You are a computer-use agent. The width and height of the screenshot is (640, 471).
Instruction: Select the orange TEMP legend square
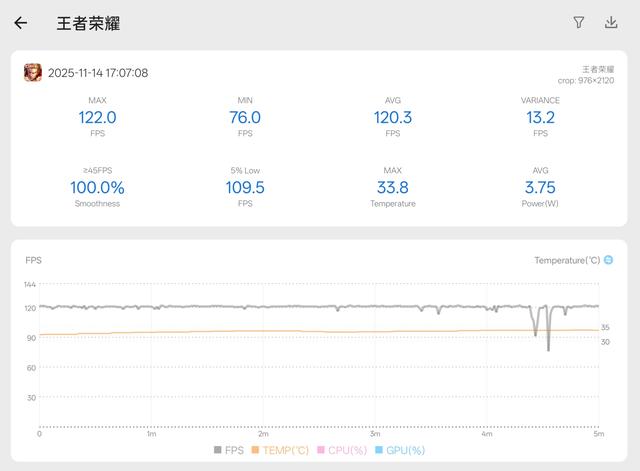[255, 450]
